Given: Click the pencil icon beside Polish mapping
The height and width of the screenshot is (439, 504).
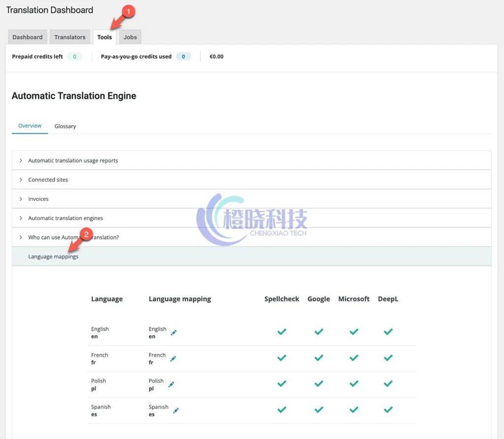Looking at the screenshot, I should pyautogui.click(x=171, y=384).
